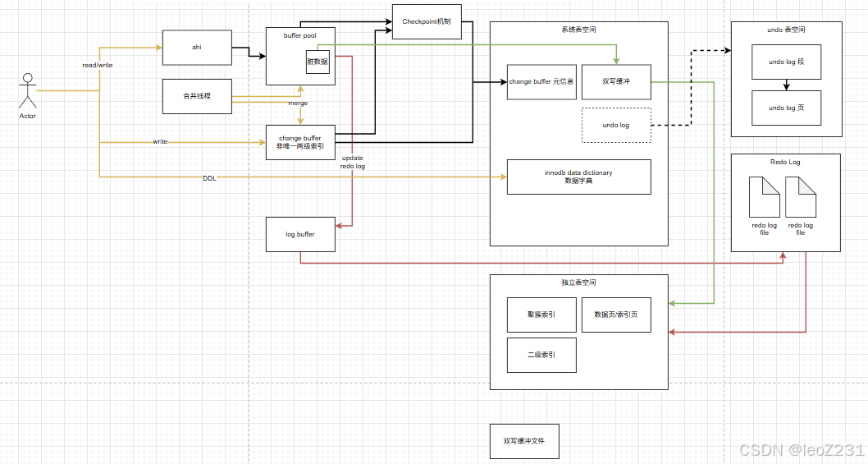Click the undo 表空间 container title
The image size is (868, 464).
point(786,30)
